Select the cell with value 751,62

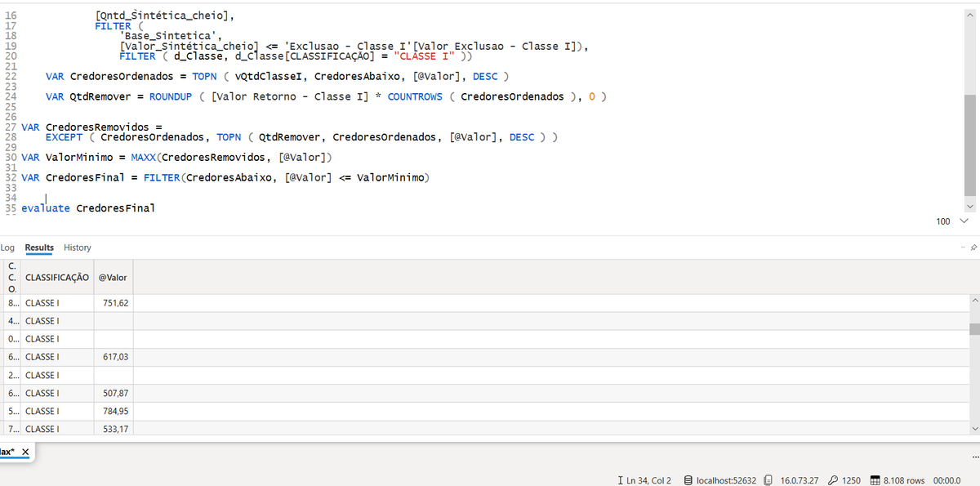(x=115, y=303)
